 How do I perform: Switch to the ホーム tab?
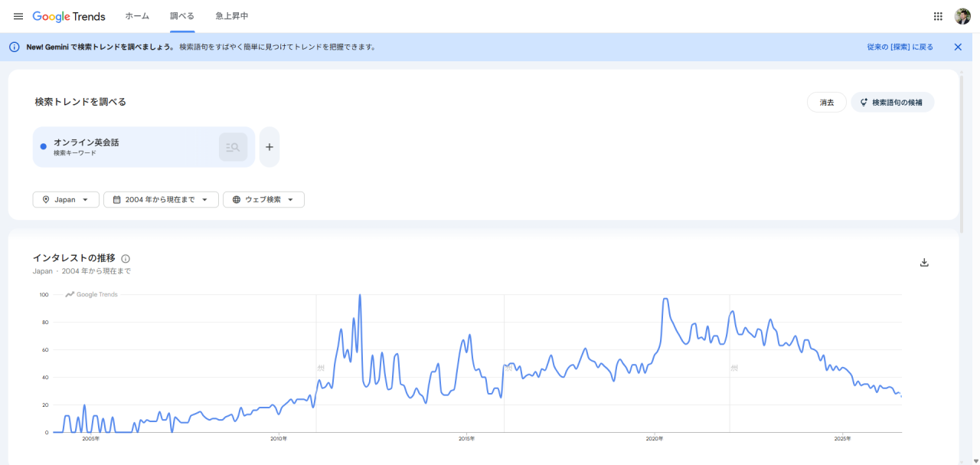(x=137, y=16)
